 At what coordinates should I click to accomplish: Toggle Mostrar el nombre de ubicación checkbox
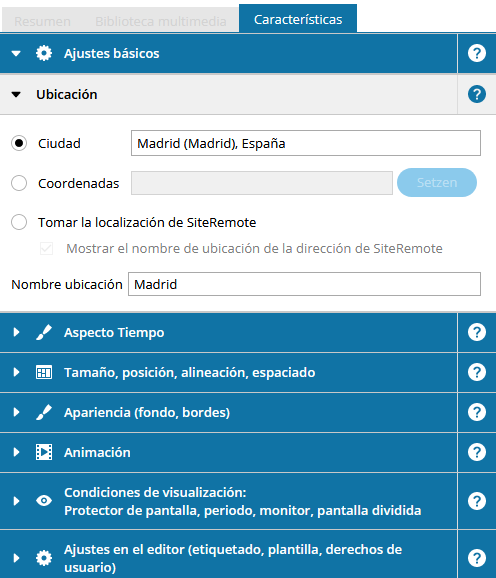coord(46,248)
